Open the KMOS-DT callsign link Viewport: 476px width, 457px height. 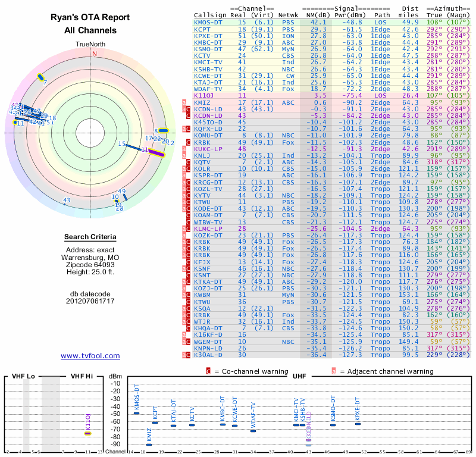click(x=208, y=22)
